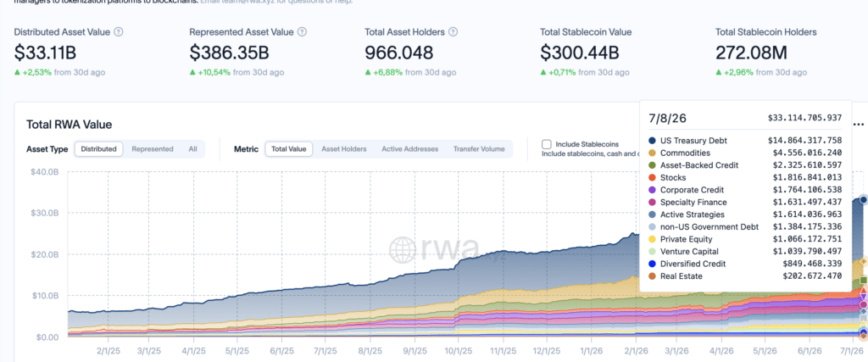The height and width of the screenshot is (362, 868).
Task: Click the Asset-Backed Credit legend color dot
Action: [x=653, y=165]
